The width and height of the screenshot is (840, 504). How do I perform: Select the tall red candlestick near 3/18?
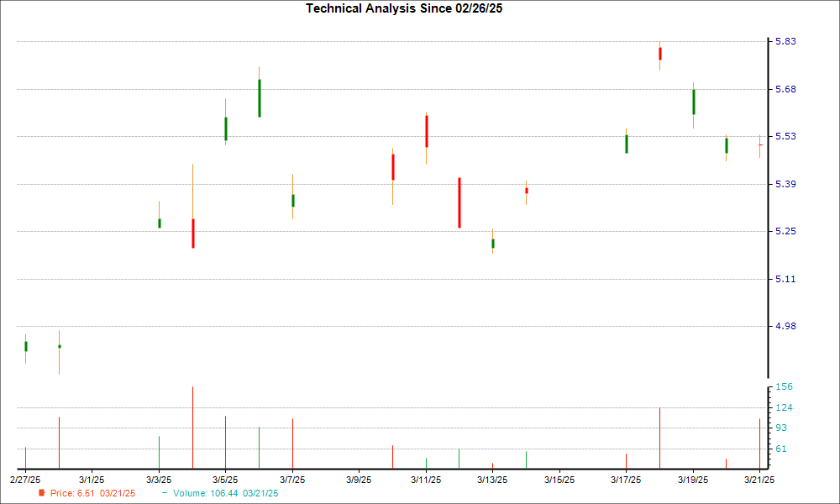pos(659,55)
